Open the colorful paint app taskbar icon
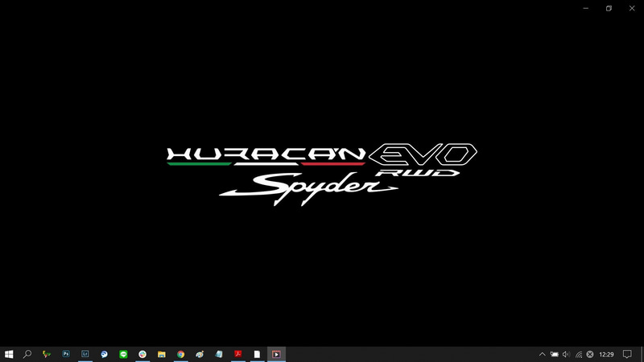The image size is (644, 362). (x=200, y=354)
